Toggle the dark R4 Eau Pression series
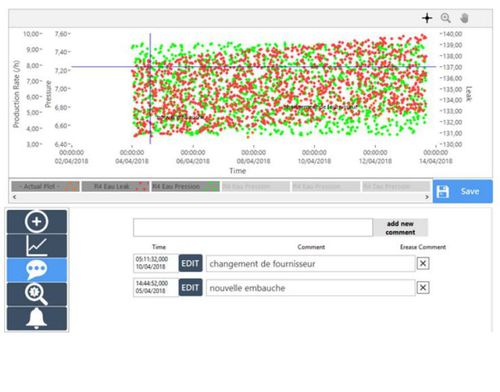 [x=186, y=186]
